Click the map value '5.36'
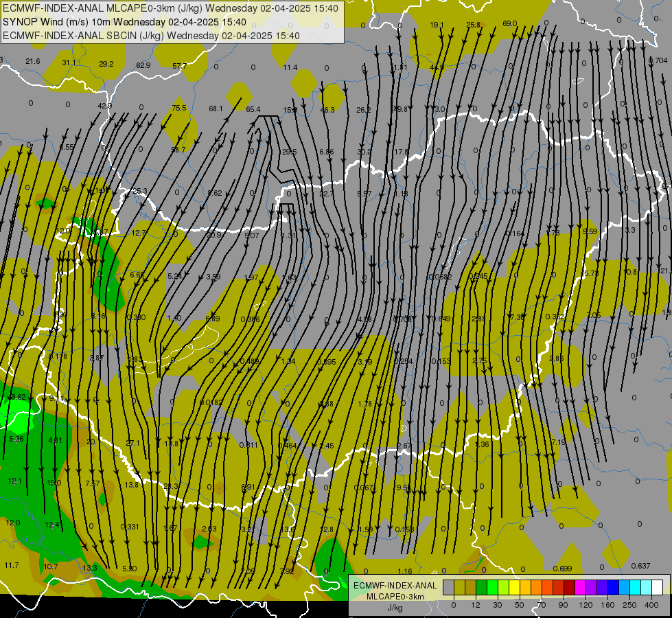Screen dimensions: 672x618 [16, 439]
